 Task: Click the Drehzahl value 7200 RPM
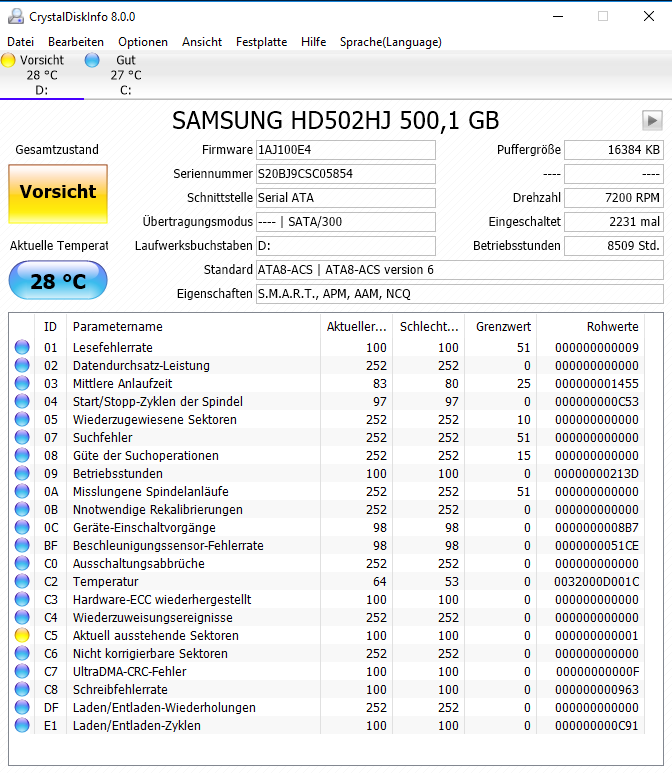coord(614,198)
